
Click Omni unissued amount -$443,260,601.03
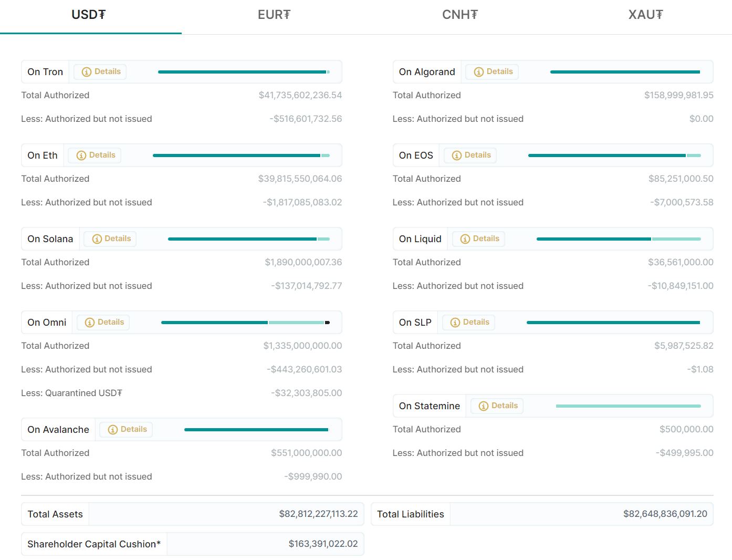coord(305,369)
